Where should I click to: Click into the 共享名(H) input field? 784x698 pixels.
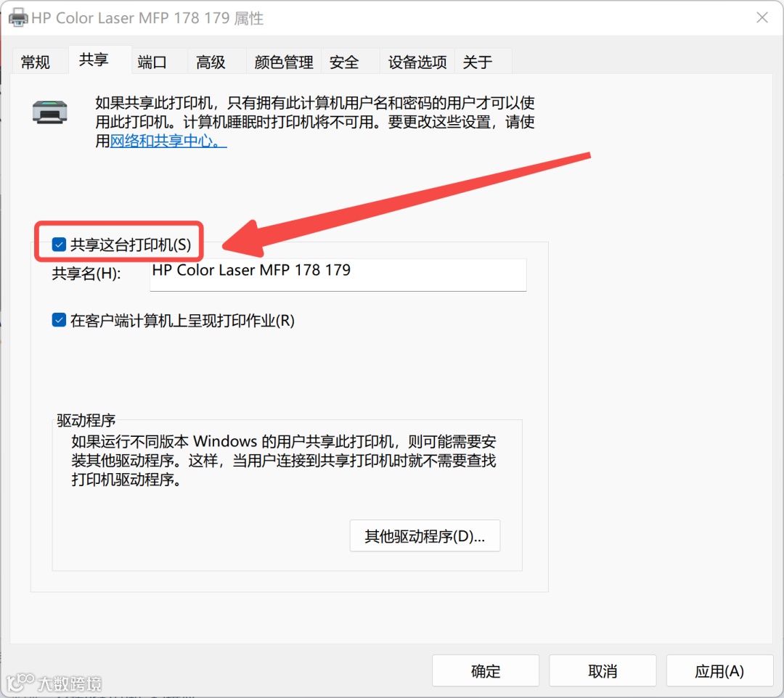(338, 274)
